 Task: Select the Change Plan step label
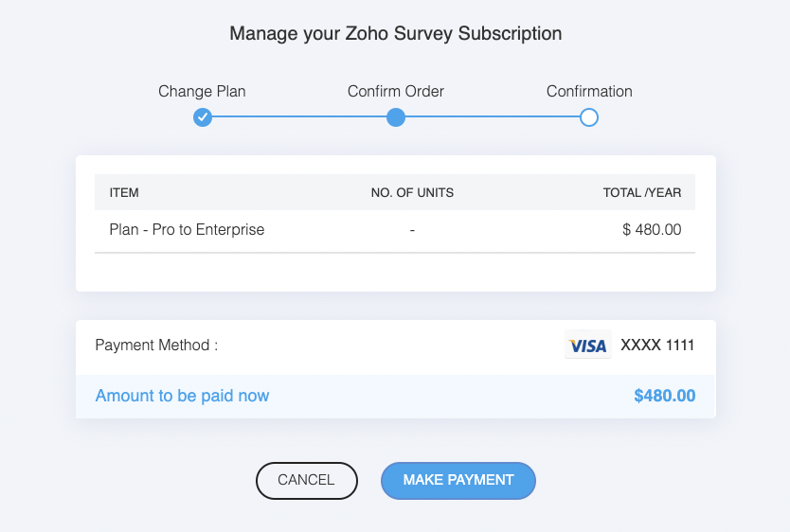(x=202, y=92)
